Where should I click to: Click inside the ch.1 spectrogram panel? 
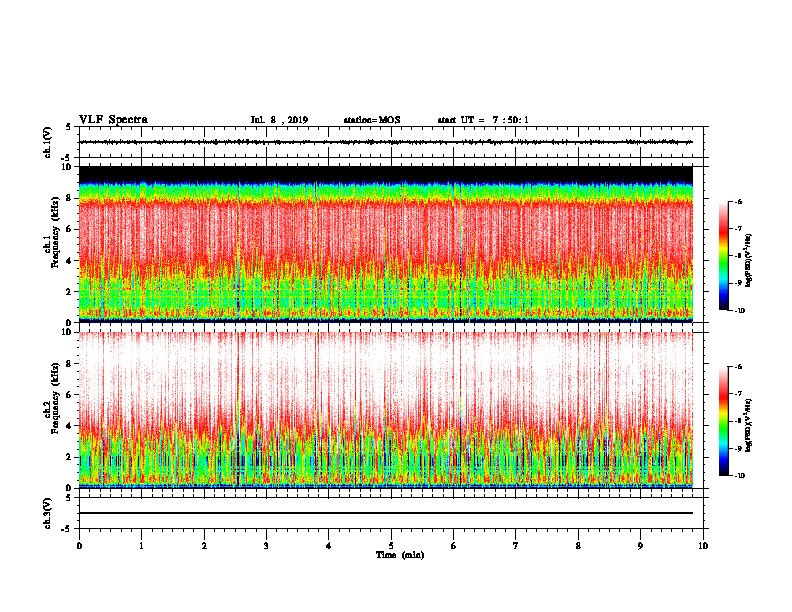pos(386,244)
